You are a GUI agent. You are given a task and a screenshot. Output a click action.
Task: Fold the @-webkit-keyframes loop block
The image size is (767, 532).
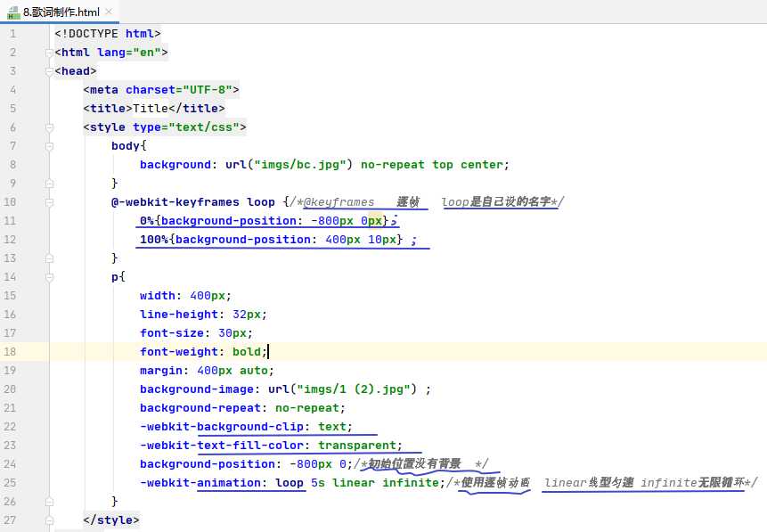click(x=51, y=202)
